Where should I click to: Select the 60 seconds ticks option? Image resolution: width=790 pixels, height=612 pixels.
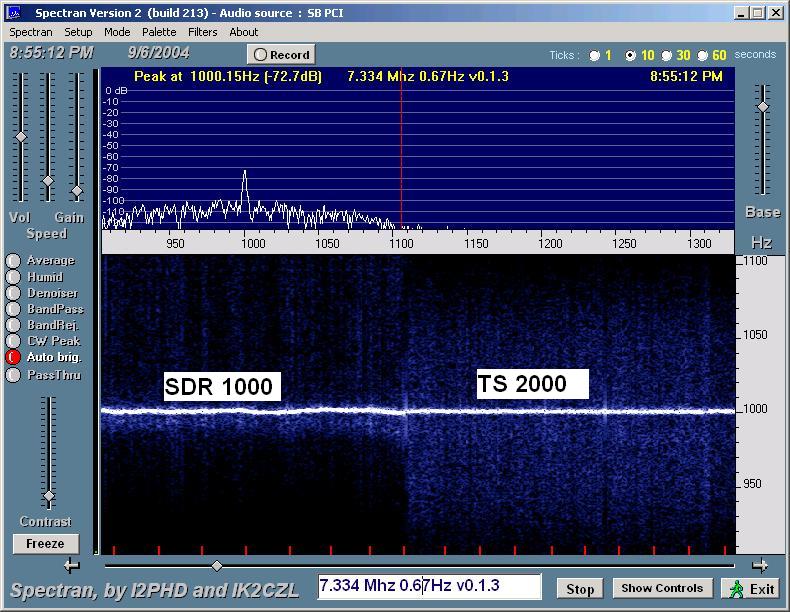(702, 56)
